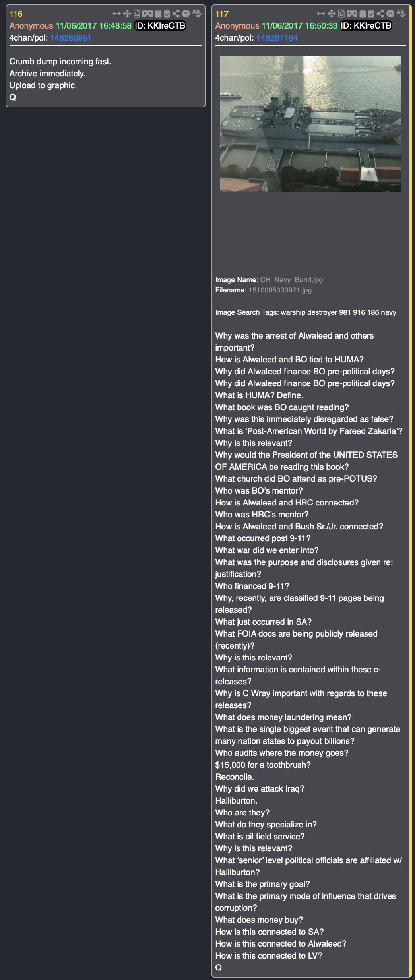Click the AB spellcheck icon on post 116

[197, 14]
